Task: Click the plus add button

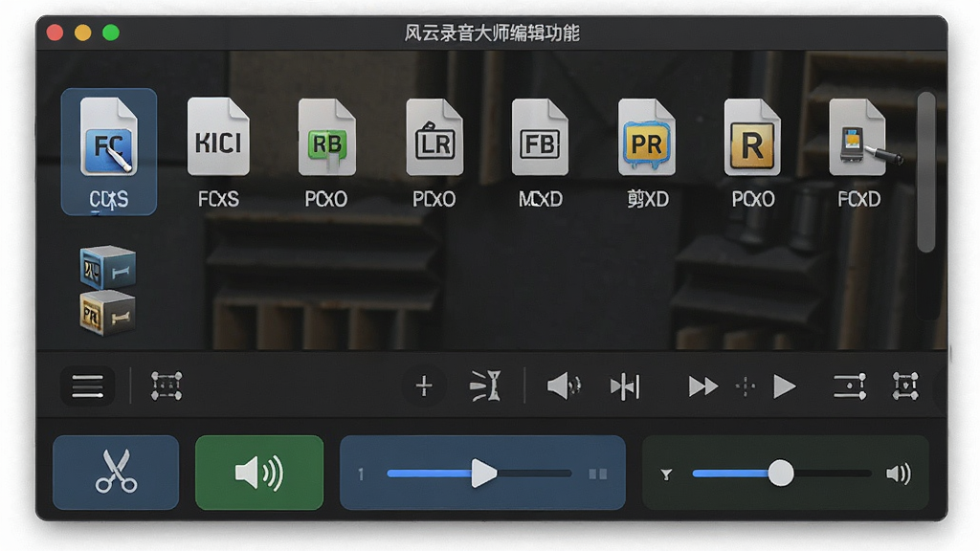Action: pyautogui.click(x=424, y=386)
